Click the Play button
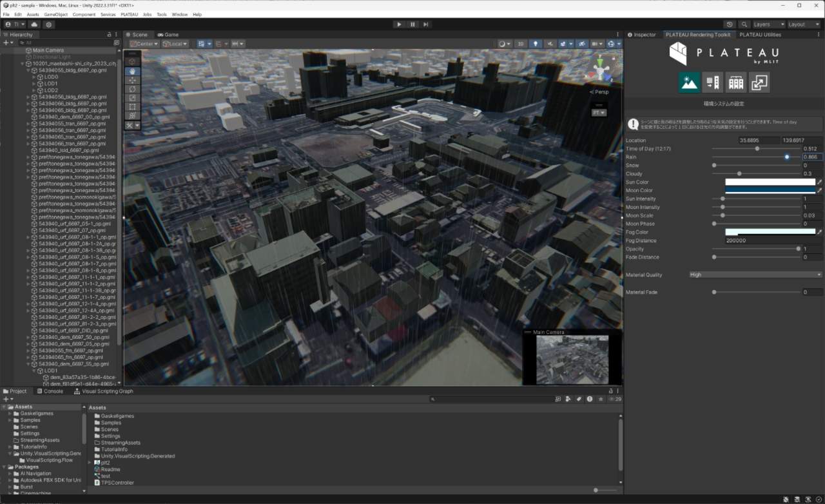Viewport: 825px width, 504px height. [399, 24]
